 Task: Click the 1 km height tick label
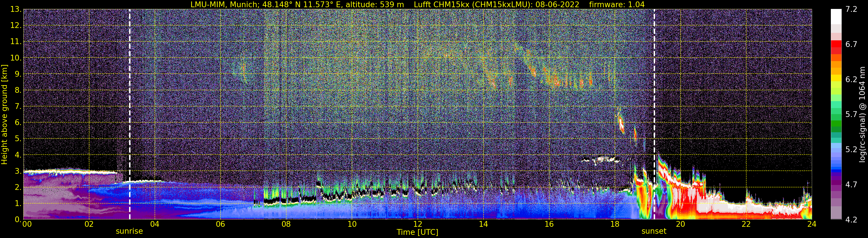[x=18, y=203]
